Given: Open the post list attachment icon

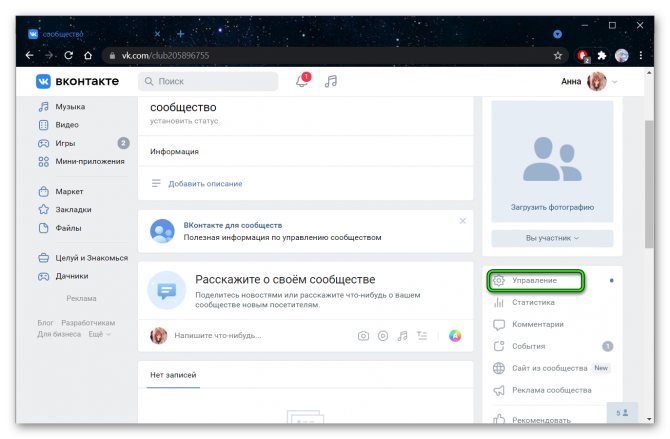Looking at the screenshot, I should (422, 336).
